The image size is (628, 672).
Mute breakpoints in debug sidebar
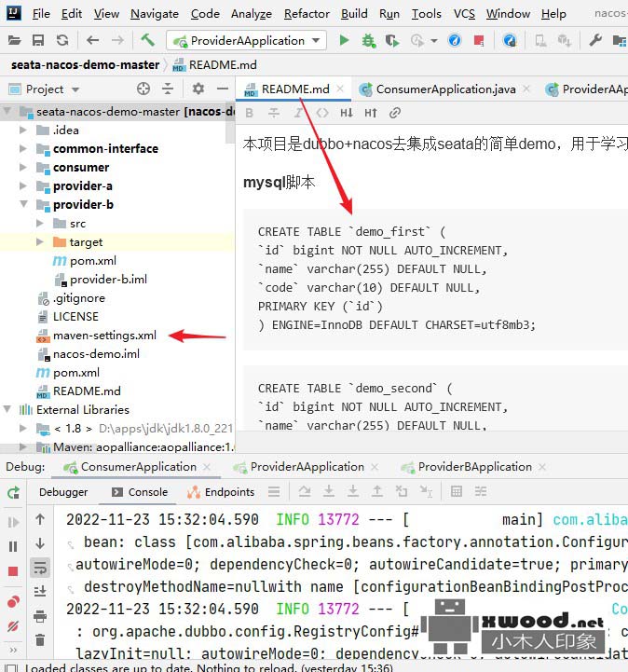[13, 626]
